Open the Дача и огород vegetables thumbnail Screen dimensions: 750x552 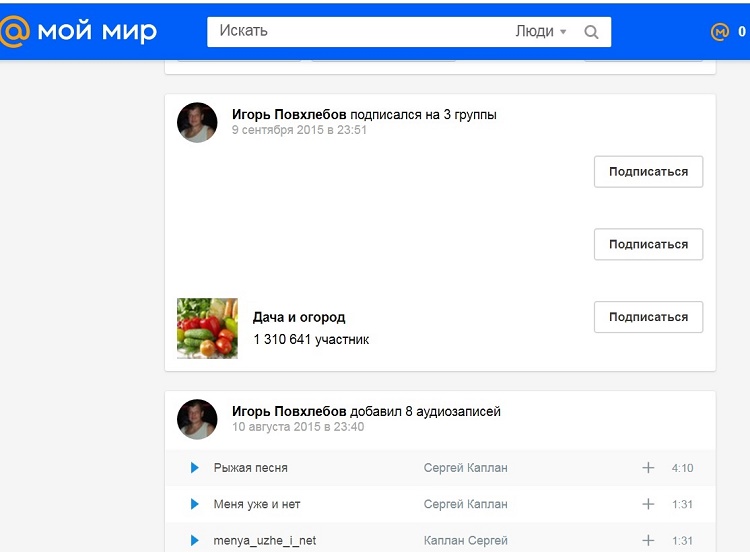coord(207,328)
